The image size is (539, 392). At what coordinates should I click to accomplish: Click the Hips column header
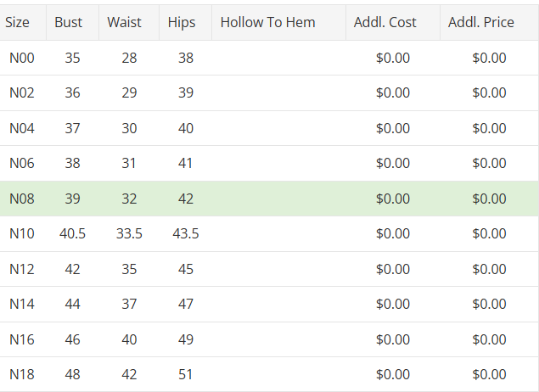182,22
